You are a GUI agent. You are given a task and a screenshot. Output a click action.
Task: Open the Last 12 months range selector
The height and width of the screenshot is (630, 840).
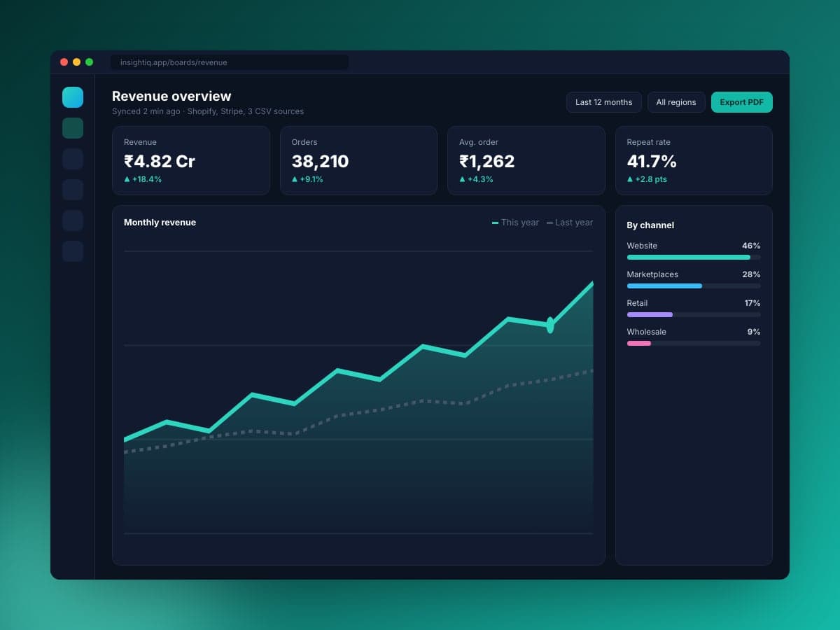coord(604,102)
